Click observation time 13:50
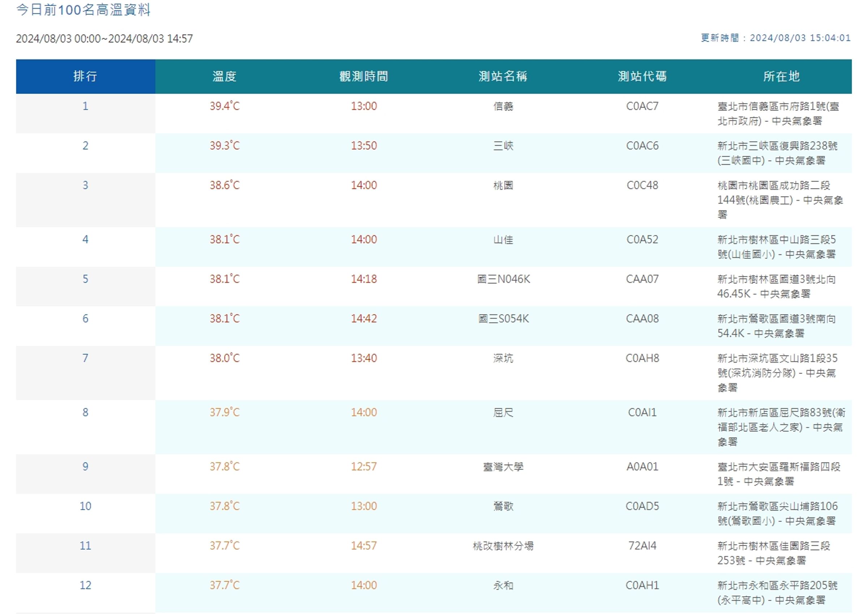 364,146
